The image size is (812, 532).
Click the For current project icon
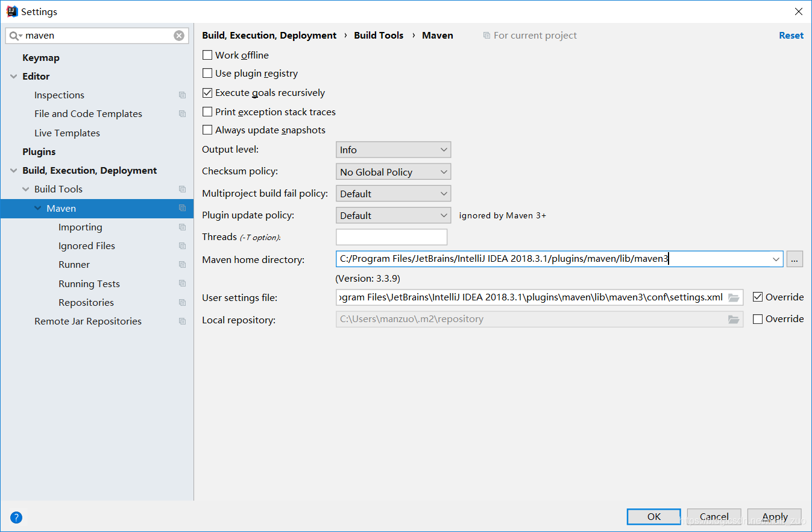pos(486,36)
